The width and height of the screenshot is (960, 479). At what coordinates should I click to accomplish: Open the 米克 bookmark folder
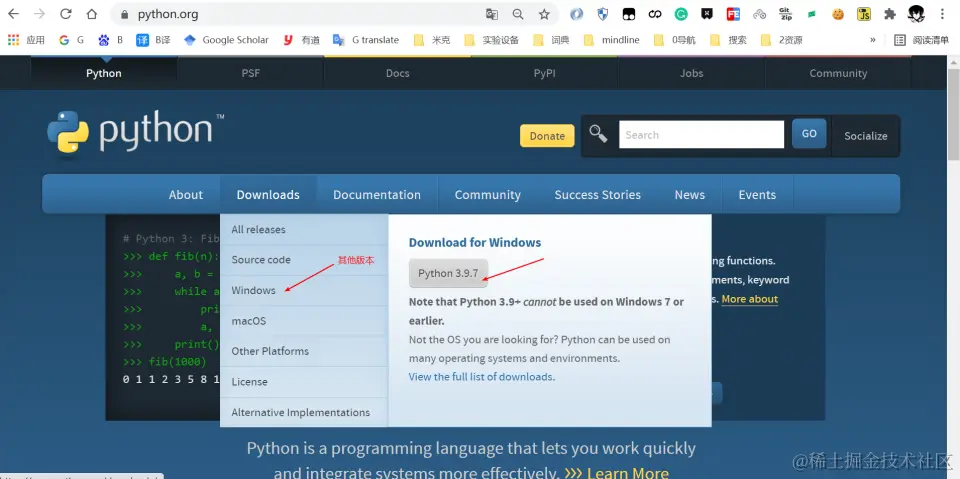(432, 40)
